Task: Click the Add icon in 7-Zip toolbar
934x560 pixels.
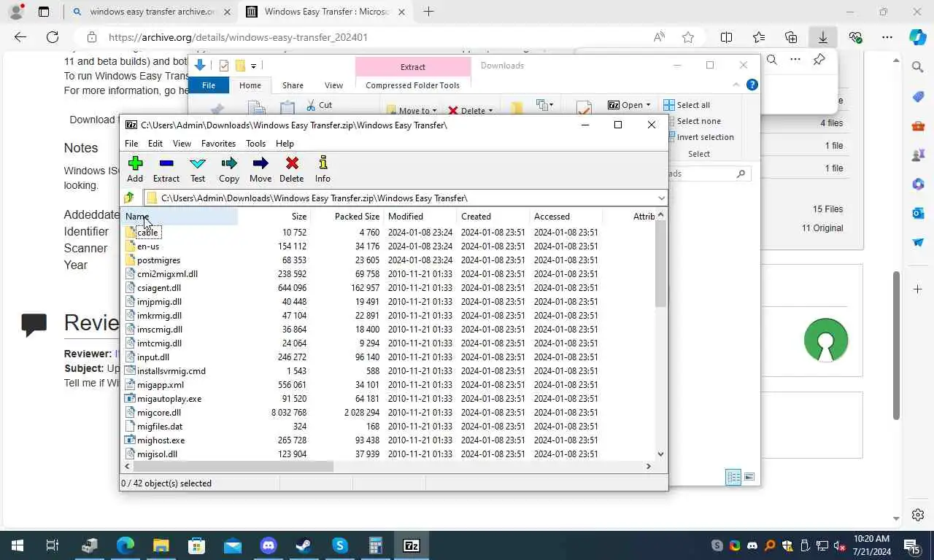Action: [x=135, y=163]
